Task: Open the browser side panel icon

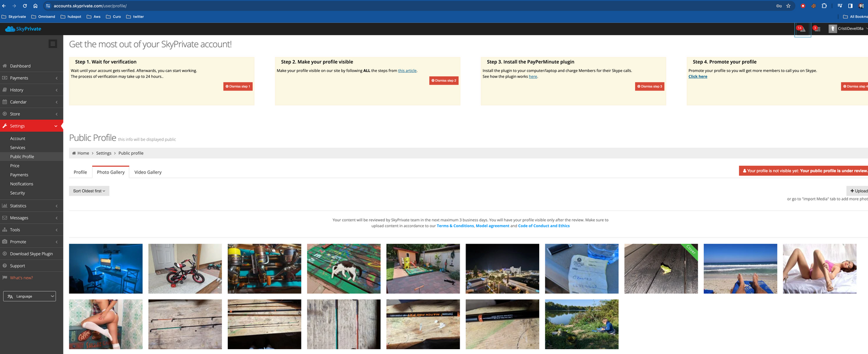Action: pos(850,6)
